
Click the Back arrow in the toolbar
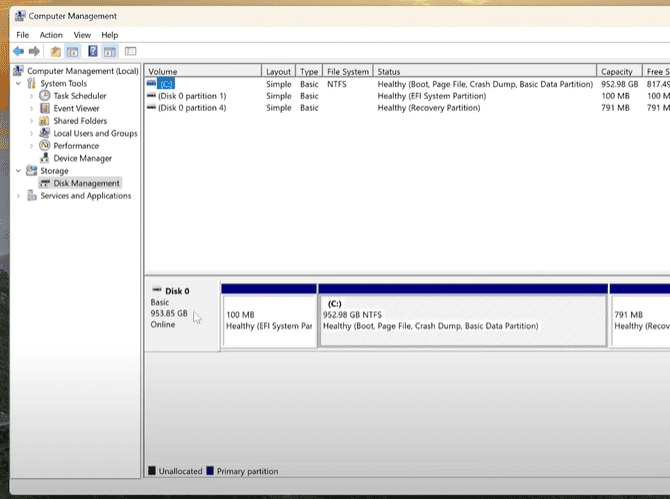tap(18, 51)
